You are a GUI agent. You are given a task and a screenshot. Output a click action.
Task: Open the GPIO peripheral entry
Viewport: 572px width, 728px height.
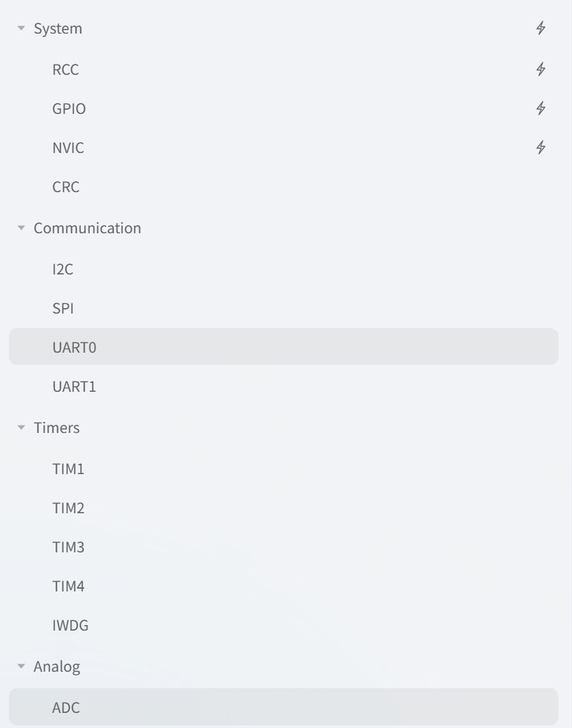[69, 108]
